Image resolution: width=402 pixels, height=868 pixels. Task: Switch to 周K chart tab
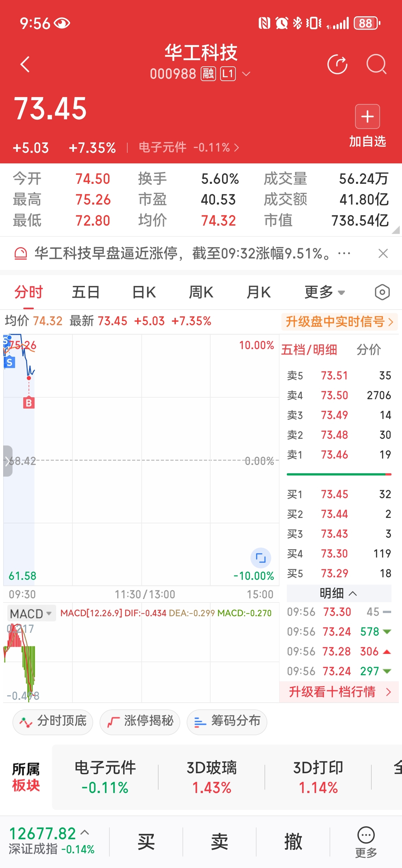click(201, 292)
